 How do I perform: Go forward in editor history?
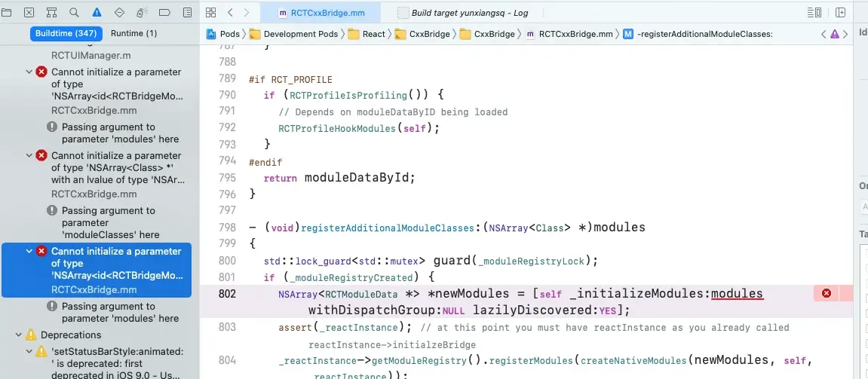click(247, 12)
